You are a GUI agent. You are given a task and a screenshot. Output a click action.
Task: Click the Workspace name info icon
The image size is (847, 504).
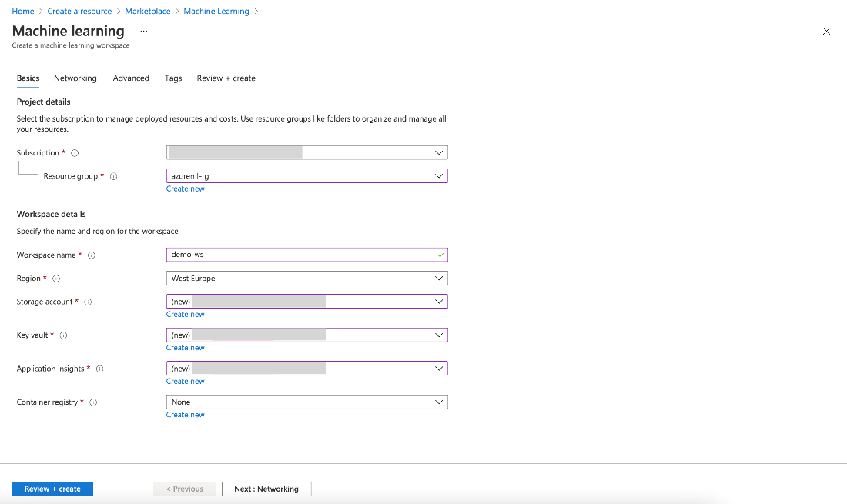pos(92,255)
